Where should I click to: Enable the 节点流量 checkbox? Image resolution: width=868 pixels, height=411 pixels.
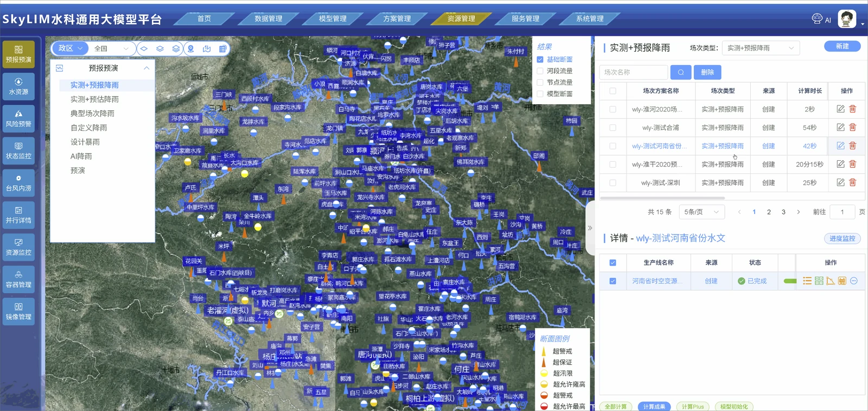(540, 83)
